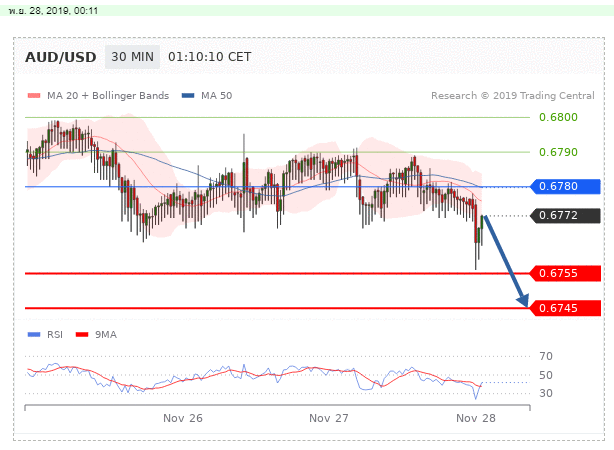Click the MA 50 legend label

[x=217, y=96]
